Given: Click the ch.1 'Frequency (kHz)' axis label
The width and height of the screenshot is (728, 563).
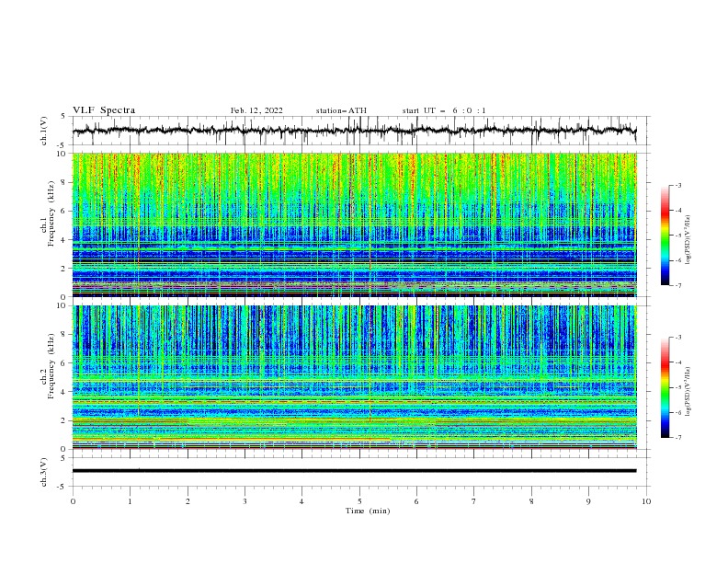Looking at the screenshot, I should click(51, 213).
